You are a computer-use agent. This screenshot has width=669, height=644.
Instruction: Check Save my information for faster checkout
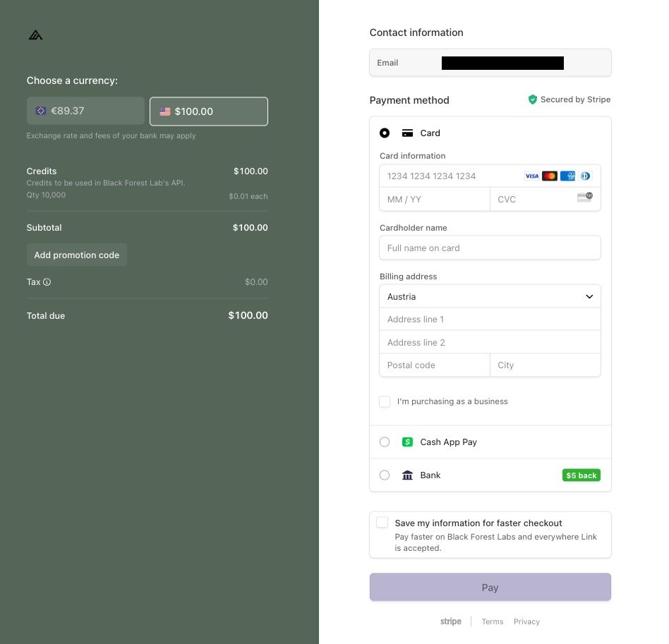pos(382,523)
